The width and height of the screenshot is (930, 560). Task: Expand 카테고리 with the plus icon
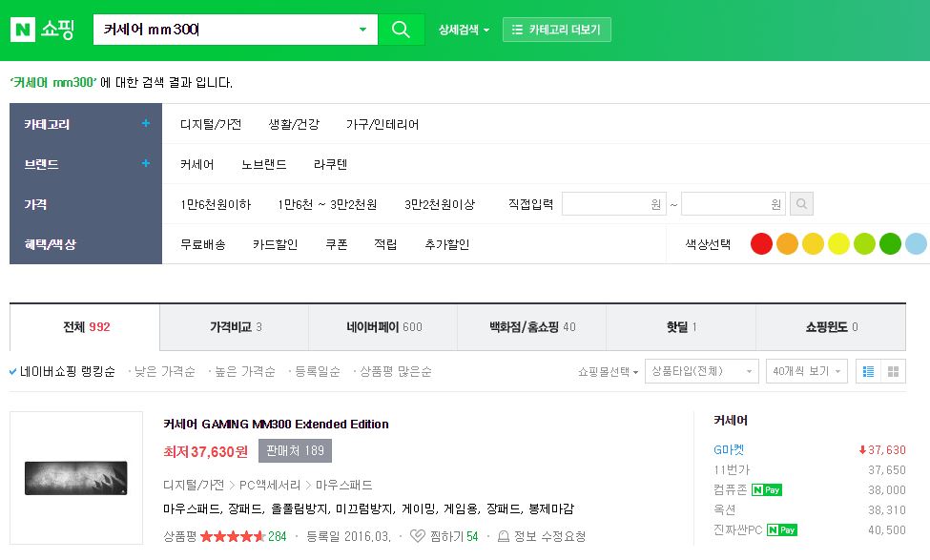(145, 123)
